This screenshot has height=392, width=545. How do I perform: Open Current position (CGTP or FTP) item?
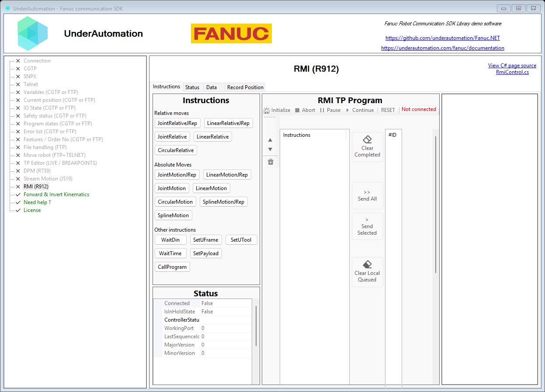click(59, 100)
